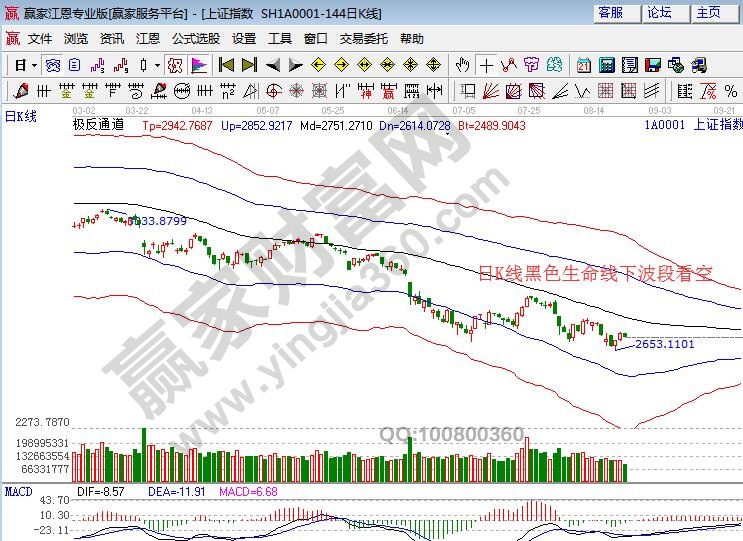Open the 公式选股 menu
Image resolution: width=743 pixels, height=541 pixels.
[x=195, y=38]
